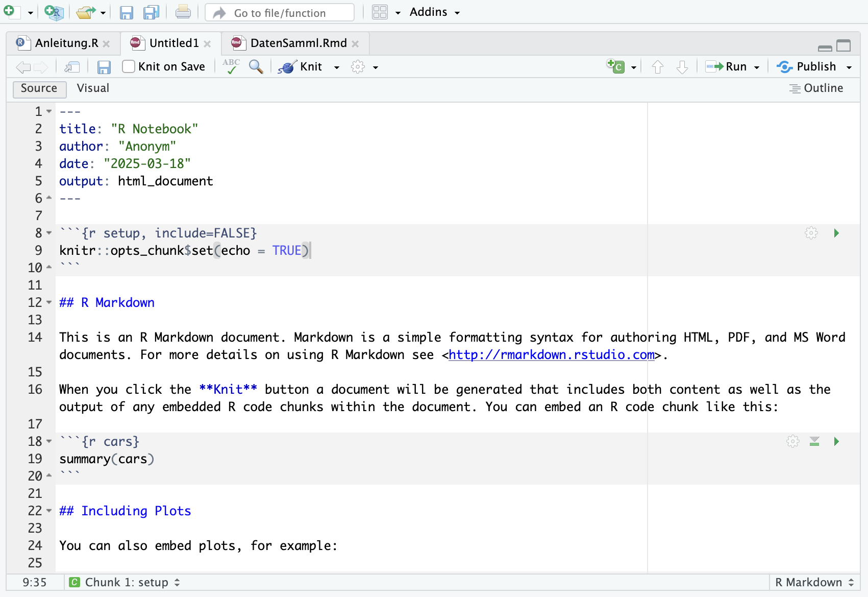
Task: Go to next section with down arrow
Action: tap(682, 67)
